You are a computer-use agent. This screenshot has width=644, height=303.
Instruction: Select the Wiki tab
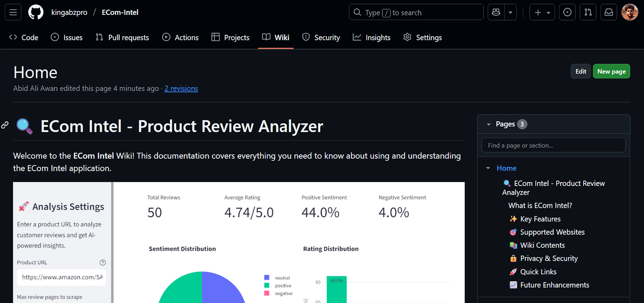(276, 37)
